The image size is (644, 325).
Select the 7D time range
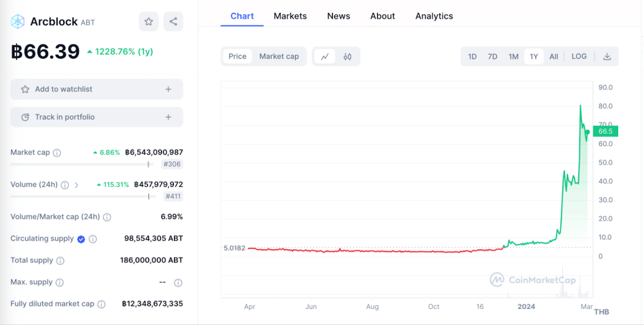(493, 57)
